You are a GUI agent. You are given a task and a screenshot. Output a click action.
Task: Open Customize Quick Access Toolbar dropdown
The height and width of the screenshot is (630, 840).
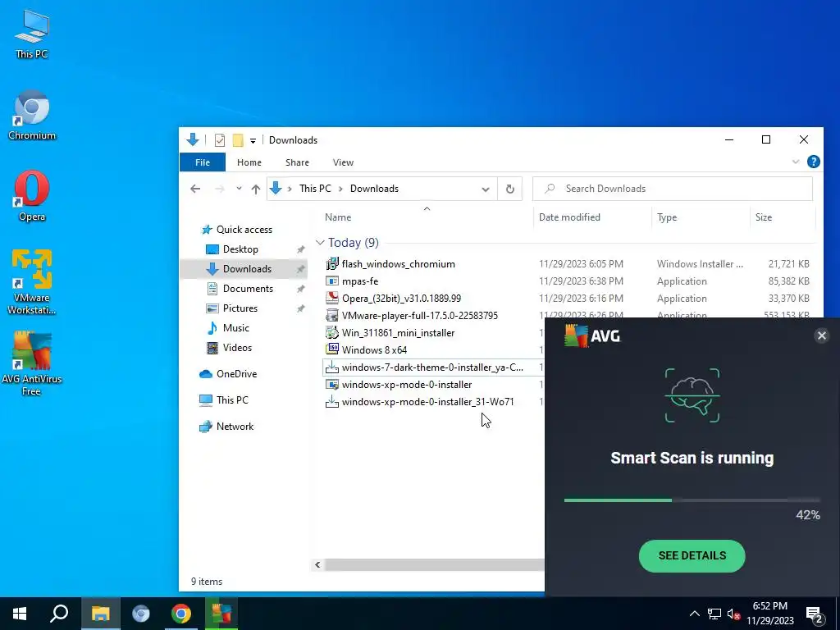pos(253,141)
